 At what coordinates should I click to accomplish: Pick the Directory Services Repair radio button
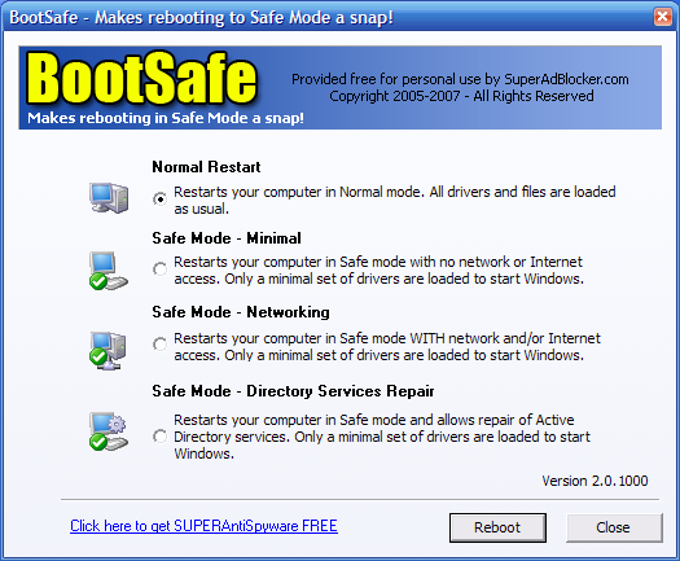(x=160, y=436)
